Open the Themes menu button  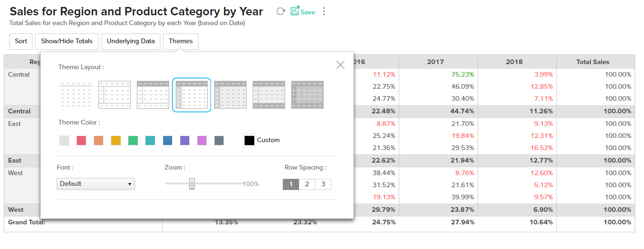click(x=181, y=41)
